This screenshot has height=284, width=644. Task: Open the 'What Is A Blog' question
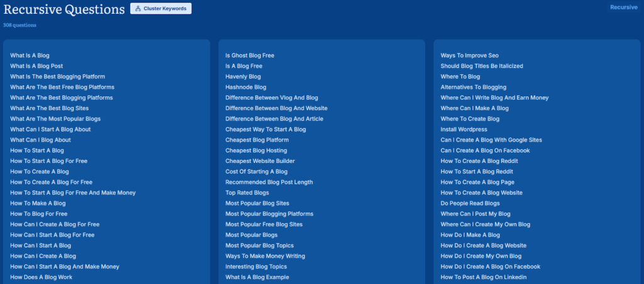click(30, 55)
